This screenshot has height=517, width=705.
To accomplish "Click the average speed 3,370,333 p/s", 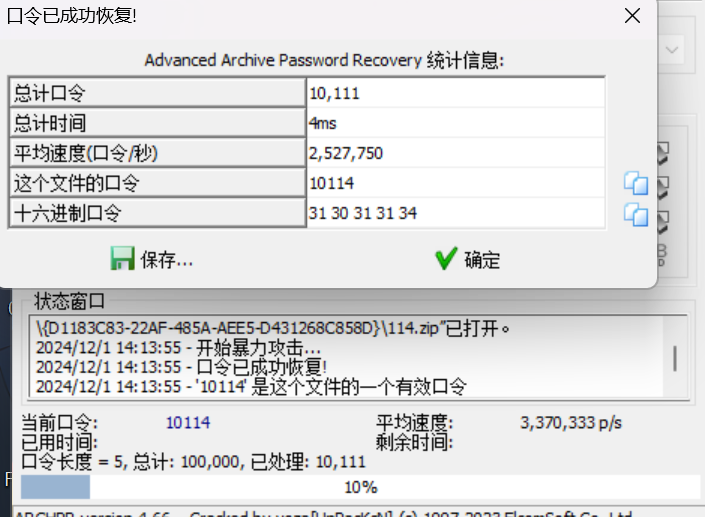I will click(571, 423).
